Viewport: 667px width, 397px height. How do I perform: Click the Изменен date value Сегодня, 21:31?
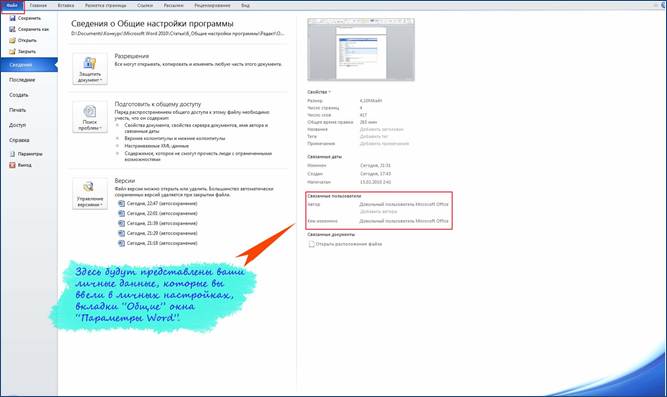click(x=375, y=166)
